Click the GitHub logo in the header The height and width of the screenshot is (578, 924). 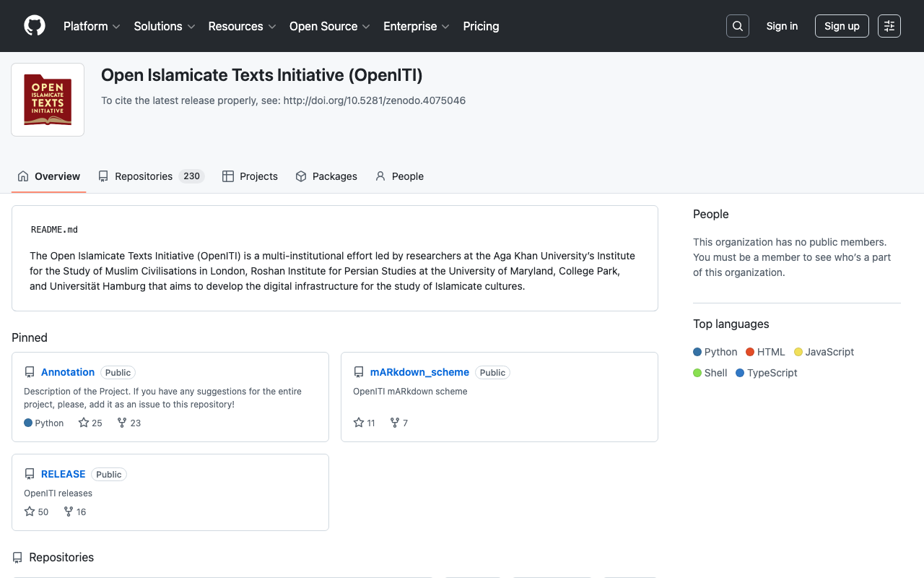point(34,26)
